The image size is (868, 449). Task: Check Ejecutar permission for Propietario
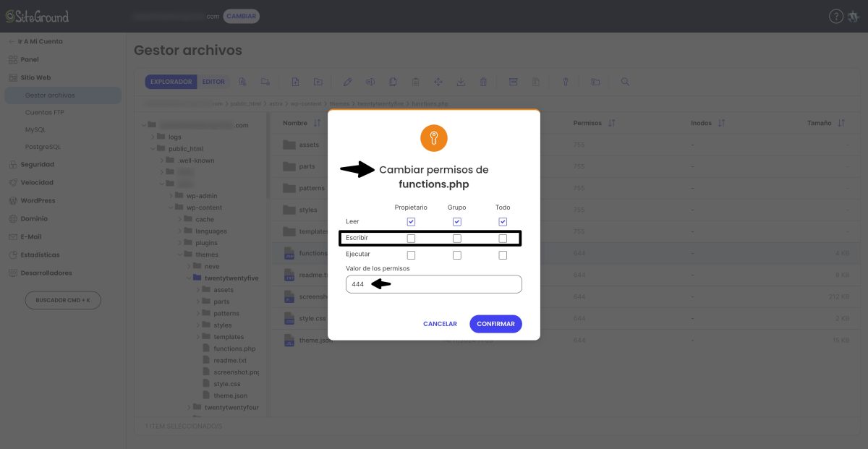click(411, 255)
